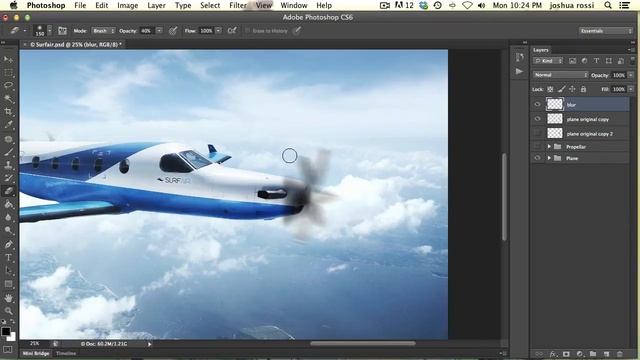The image size is (640, 360).
Task: Toggle lock image pixels
Action: (562, 89)
